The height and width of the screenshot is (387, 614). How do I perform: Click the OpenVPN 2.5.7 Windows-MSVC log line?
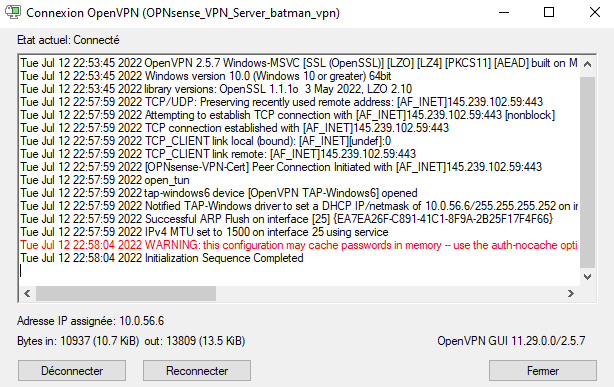coord(299,63)
